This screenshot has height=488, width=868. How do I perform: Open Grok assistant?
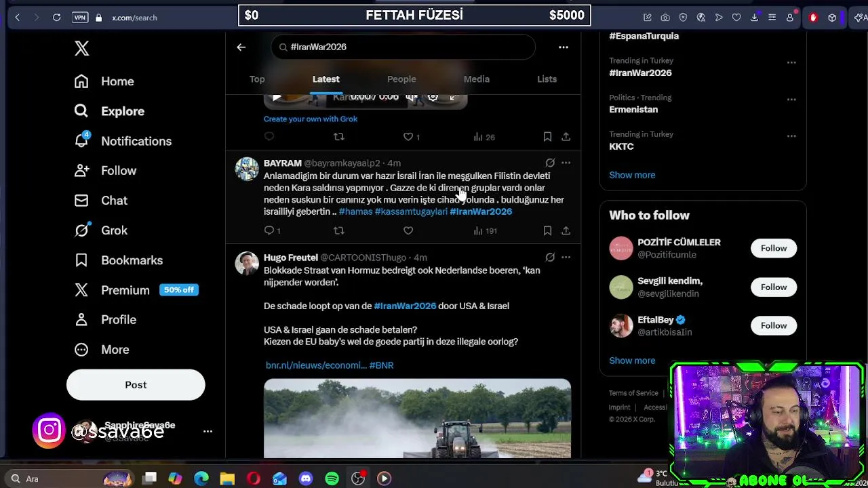[x=101, y=230]
